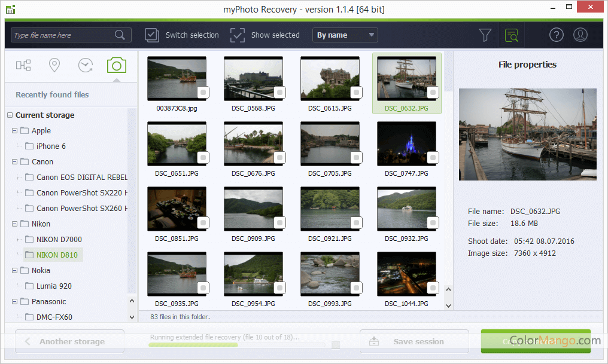Tick checkbox on DSC_0747.JPG thumbnail

433,157
